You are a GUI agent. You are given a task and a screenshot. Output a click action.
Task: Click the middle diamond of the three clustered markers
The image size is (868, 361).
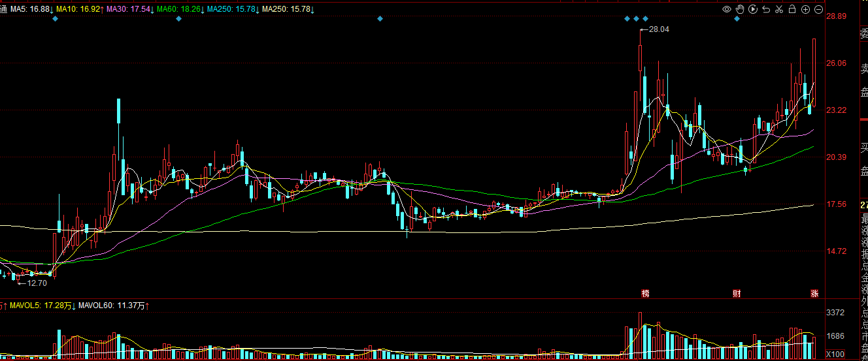click(x=636, y=18)
